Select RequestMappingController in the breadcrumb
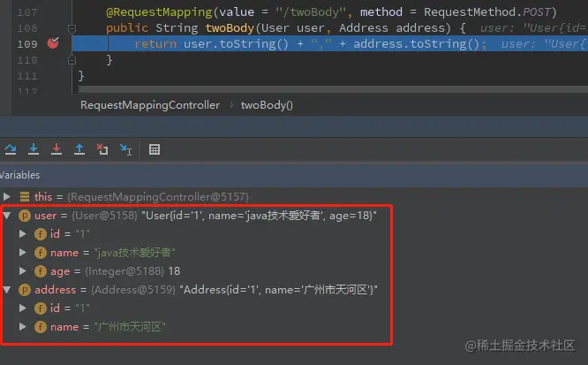Screen dimensions: 588x365 pyautogui.click(x=150, y=105)
